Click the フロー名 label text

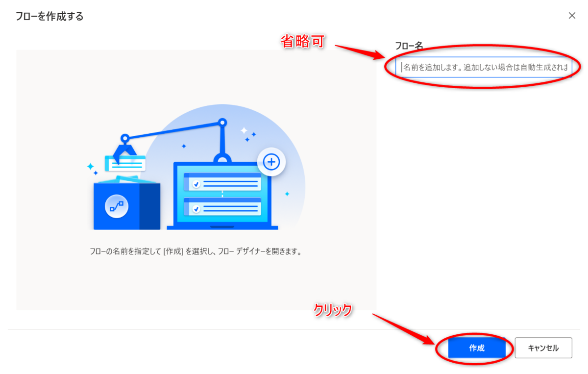point(409,46)
